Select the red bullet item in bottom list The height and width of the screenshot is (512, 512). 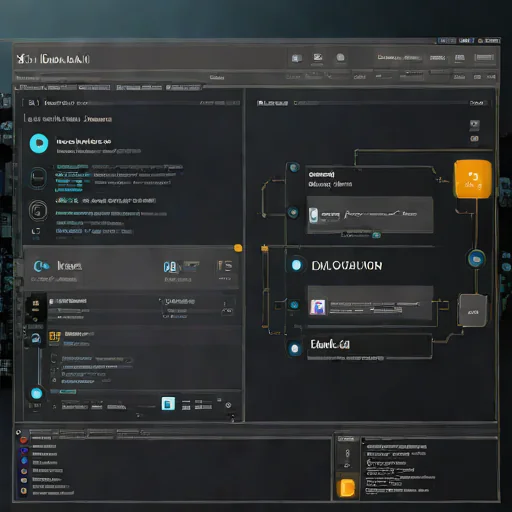(x=24, y=440)
